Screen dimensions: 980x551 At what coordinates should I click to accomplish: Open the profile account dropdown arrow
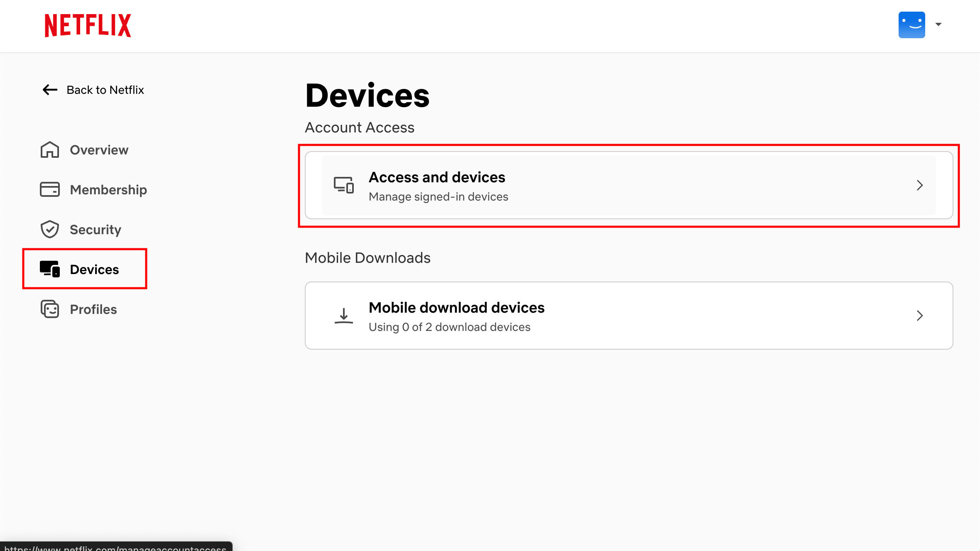(x=939, y=24)
